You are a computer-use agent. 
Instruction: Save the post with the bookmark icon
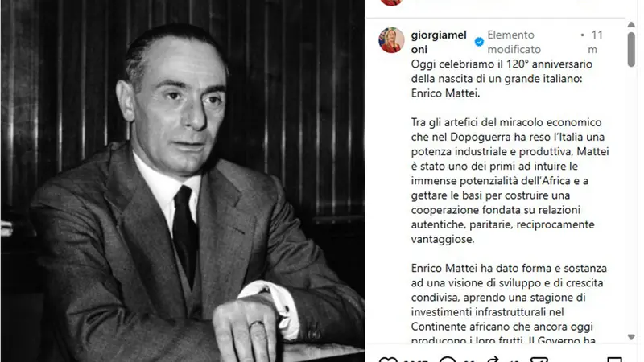click(x=615, y=360)
